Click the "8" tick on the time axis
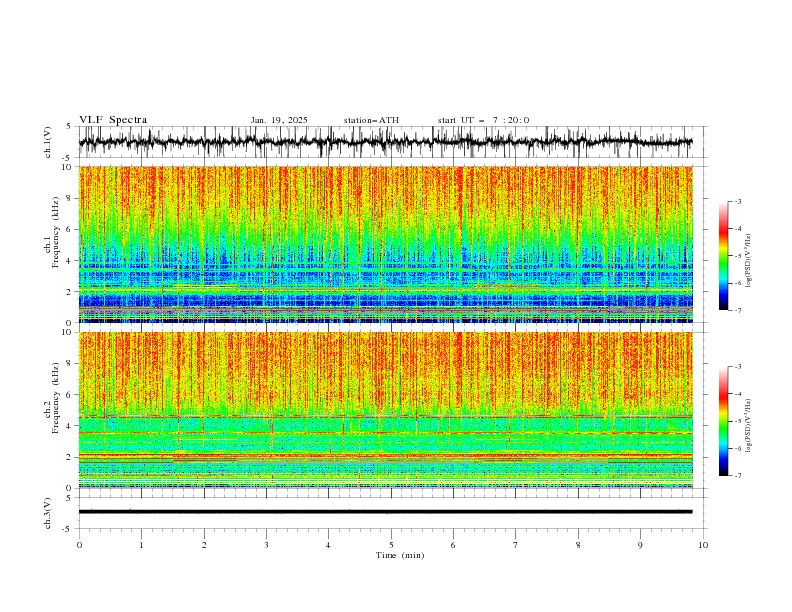The width and height of the screenshot is (792, 612). [578, 545]
